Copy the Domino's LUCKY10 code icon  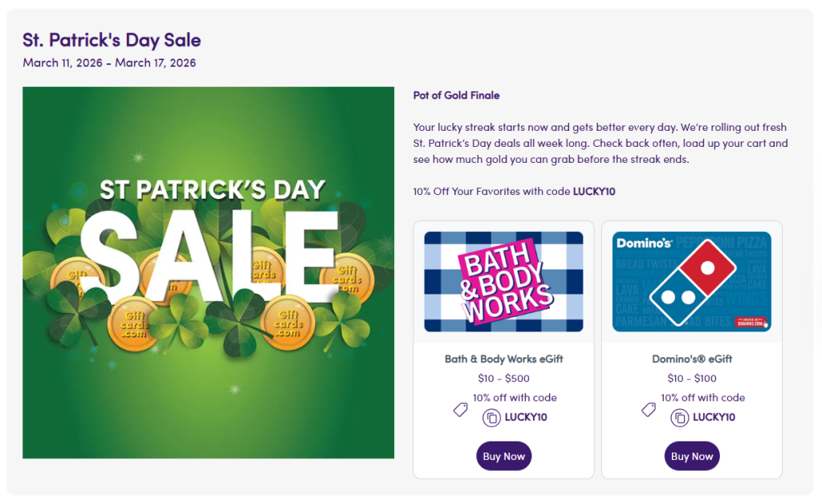tap(680, 417)
